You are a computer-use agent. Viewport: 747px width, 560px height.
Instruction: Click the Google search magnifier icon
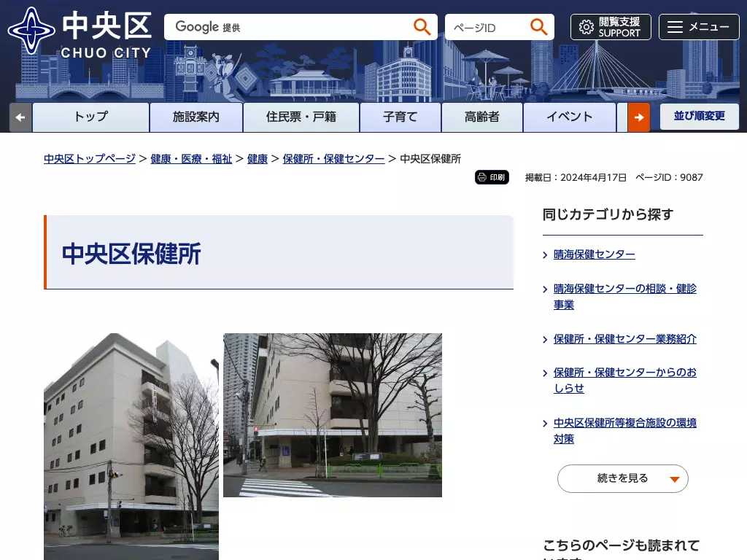click(x=422, y=27)
